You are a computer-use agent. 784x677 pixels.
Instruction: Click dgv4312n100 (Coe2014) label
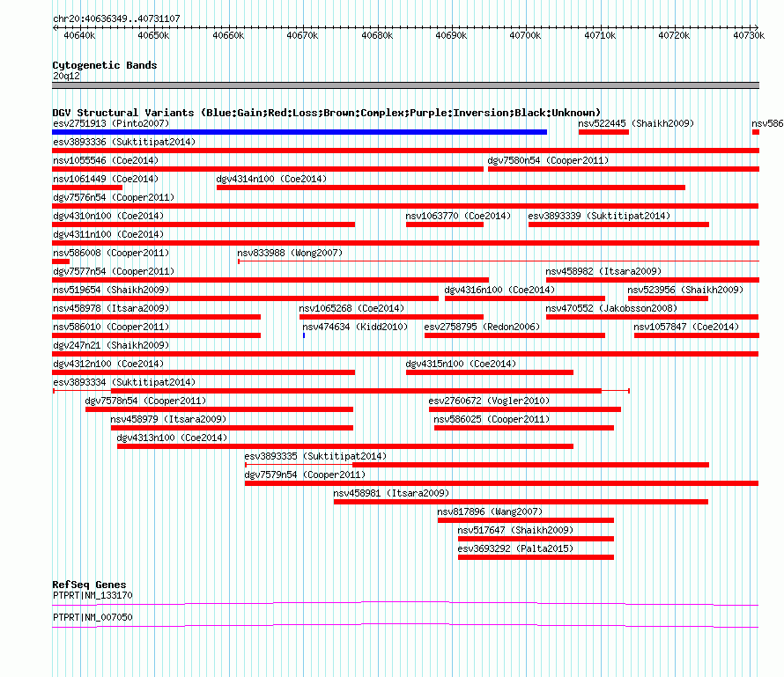point(108,364)
